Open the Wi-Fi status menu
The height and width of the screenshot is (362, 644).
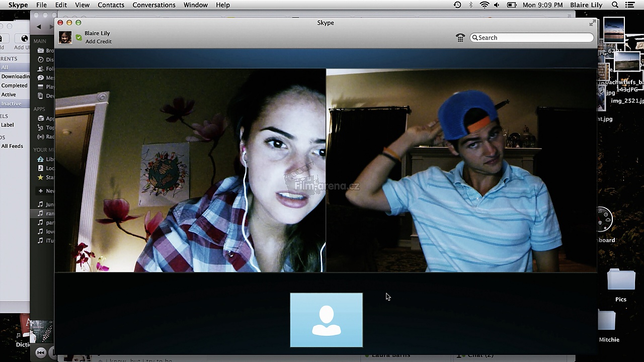click(484, 5)
